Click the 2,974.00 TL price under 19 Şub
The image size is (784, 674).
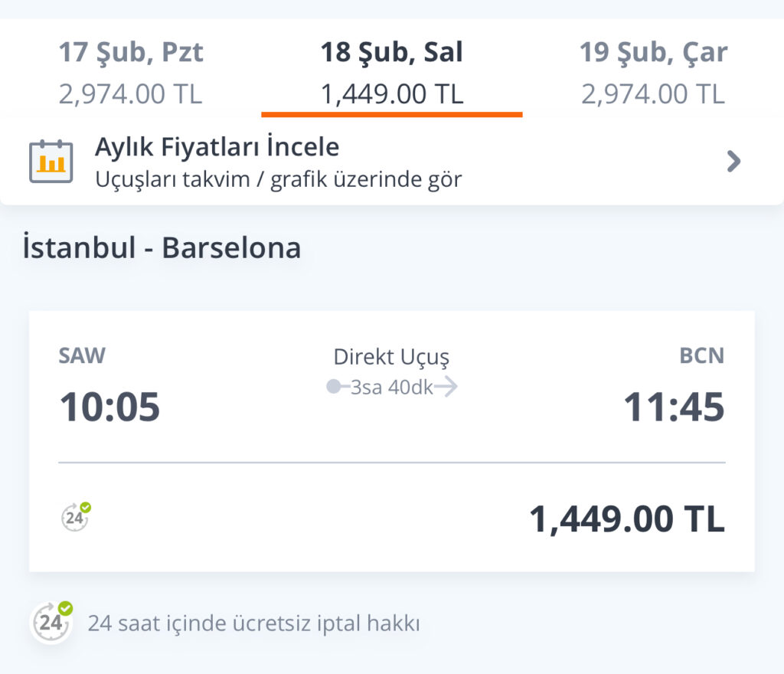pos(652,94)
